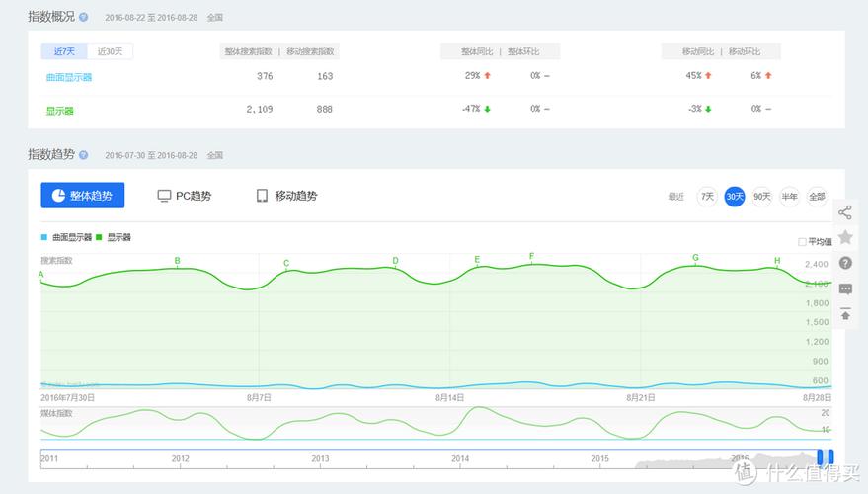868x494 pixels.
Task: Toggle the green 显示器 legend swatch
Action: (100, 237)
